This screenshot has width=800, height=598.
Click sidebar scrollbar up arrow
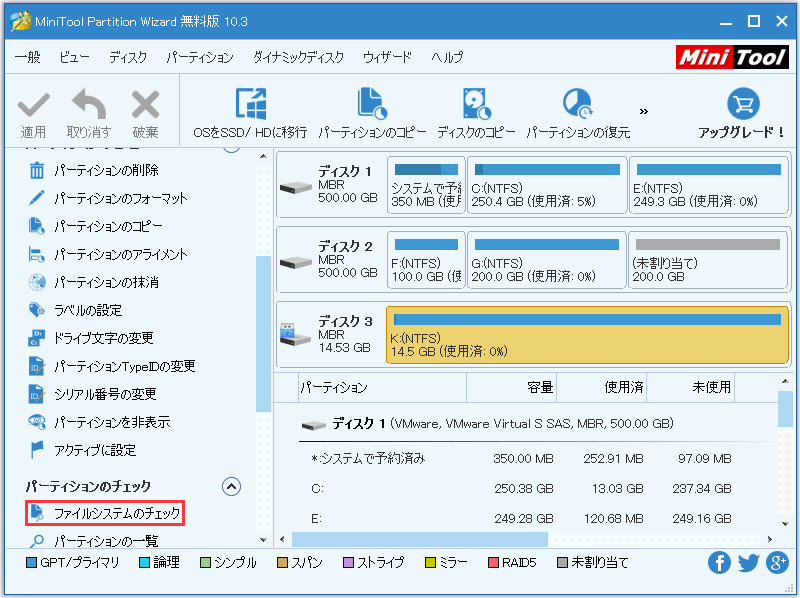click(263, 156)
